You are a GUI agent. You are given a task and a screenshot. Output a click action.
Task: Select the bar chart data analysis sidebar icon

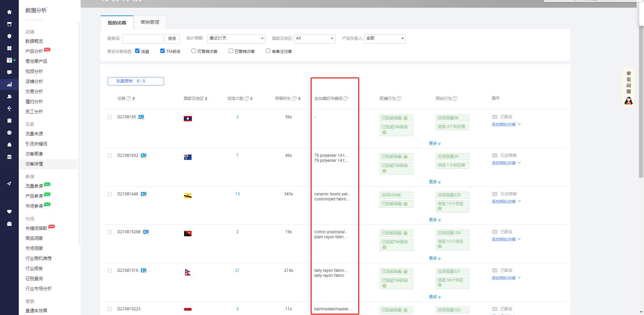[9, 85]
